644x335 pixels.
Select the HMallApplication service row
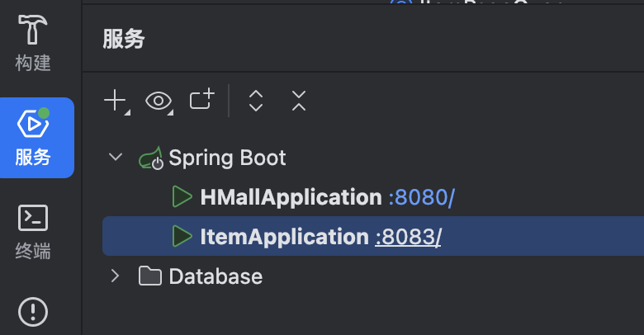(373, 197)
